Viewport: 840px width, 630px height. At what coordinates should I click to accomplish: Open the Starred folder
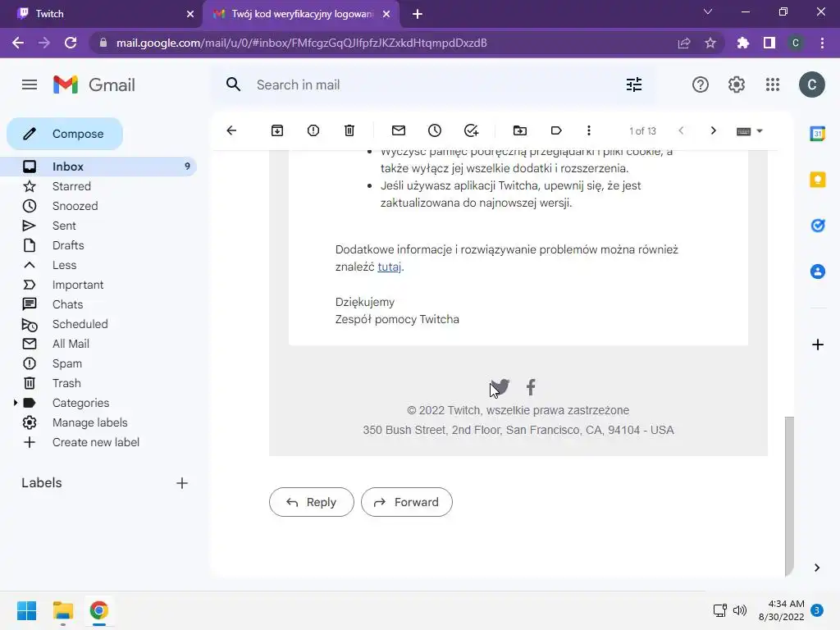[x=72, y=186]
